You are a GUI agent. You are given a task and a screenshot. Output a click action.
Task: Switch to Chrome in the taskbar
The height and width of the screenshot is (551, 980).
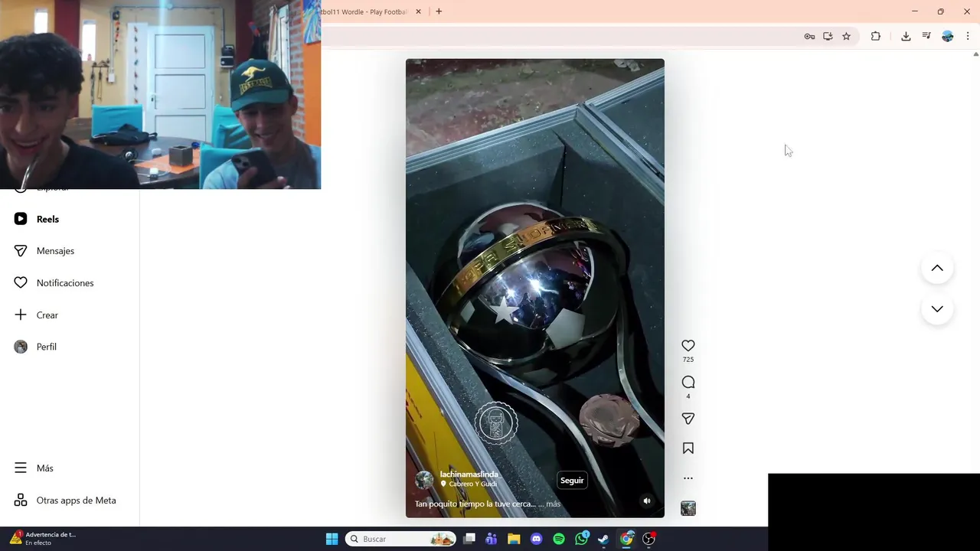627,539
